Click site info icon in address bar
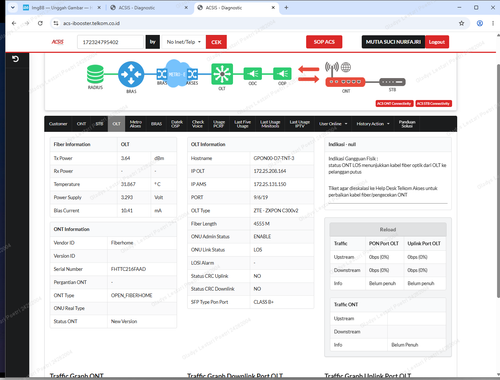This screenshot has height=380, width=500. [56, 23]
